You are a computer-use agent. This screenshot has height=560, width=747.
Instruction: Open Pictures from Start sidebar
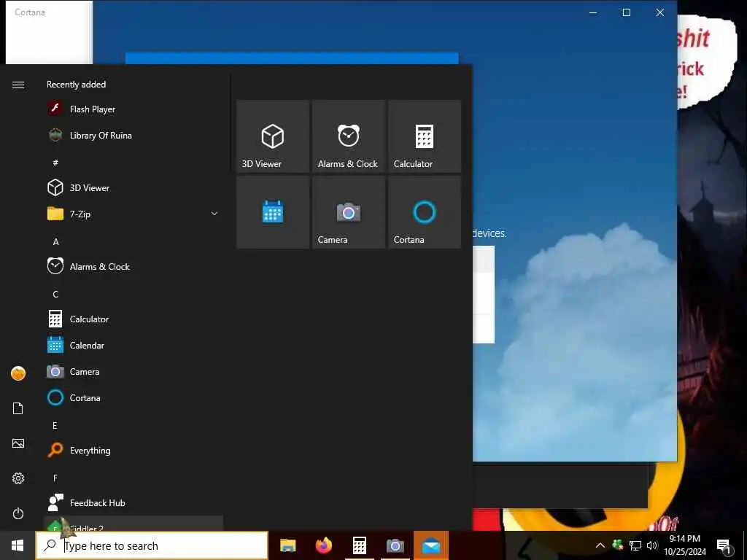click(x=18, y=443)
